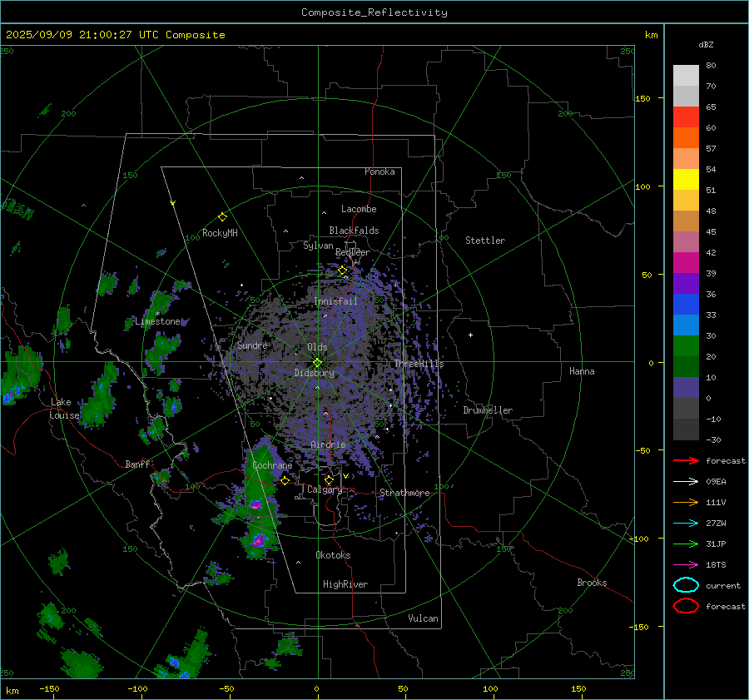This screenshot has height=700, width=749.
Task: Click the green 31JP arrow icon
Action: (x=686, y=544)
